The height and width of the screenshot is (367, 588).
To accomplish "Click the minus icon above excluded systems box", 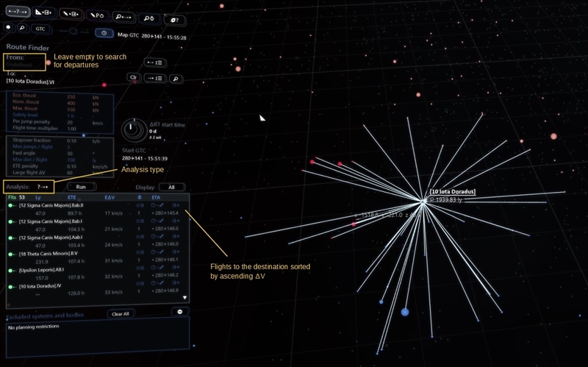I will [180, 312].
